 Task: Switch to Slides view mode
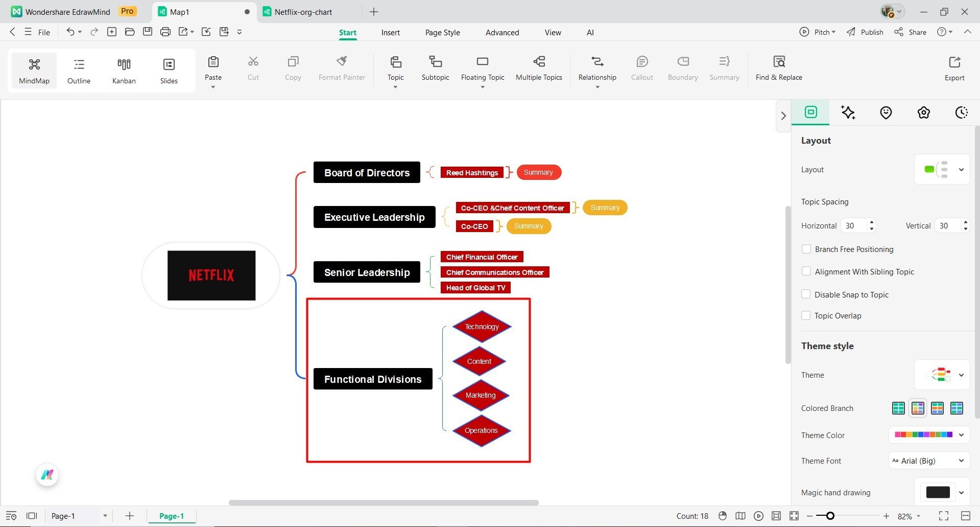pyautogui.click(x=169, y=71)
